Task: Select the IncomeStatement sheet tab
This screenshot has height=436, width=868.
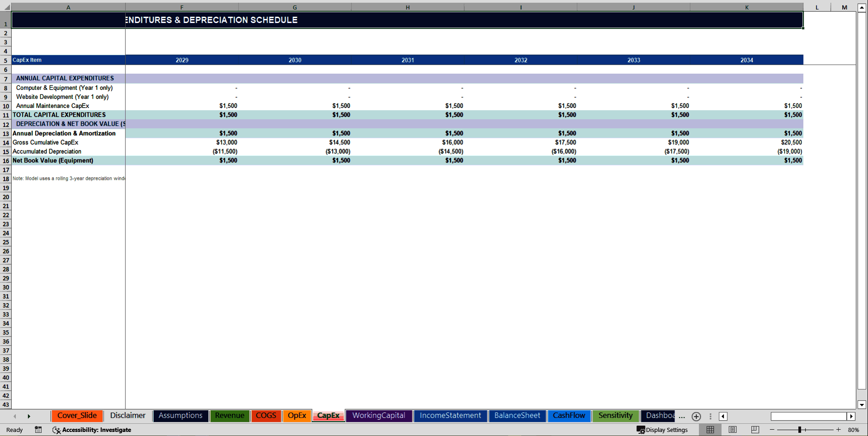Action: click(450, 416)
